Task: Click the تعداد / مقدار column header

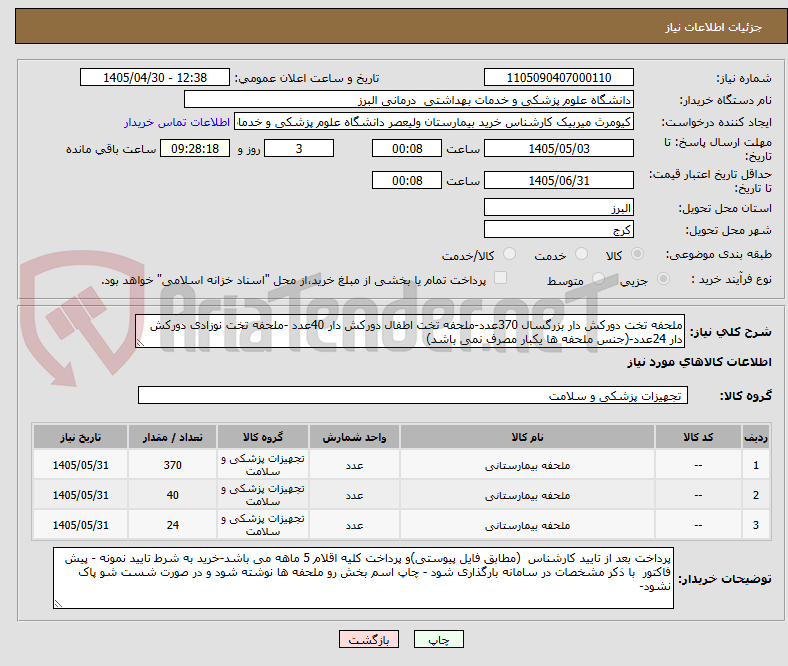Action: [x=172, y=437]
